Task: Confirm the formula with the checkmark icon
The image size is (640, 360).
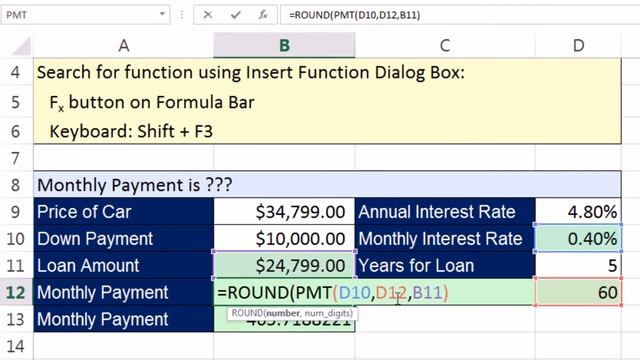Action: (236, 15)
